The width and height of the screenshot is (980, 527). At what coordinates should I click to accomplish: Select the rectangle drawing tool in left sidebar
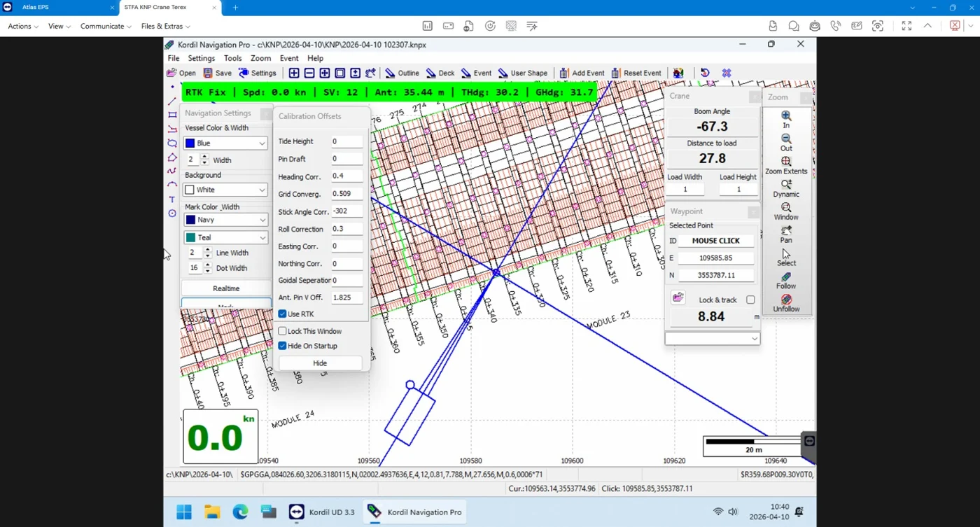pos(172,115)
